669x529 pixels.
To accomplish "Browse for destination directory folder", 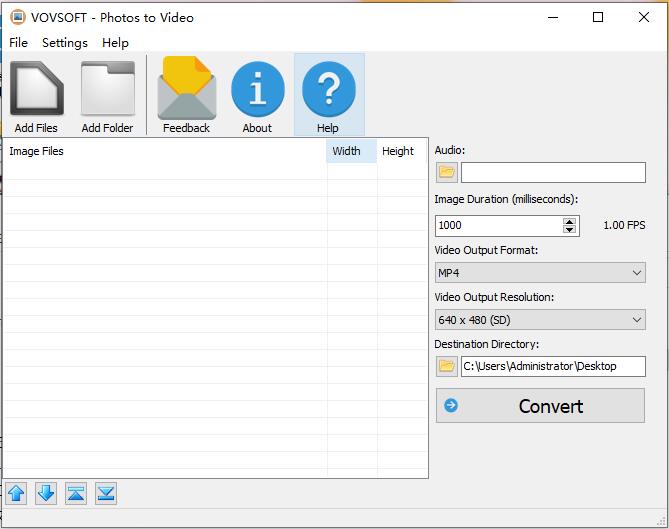I will pyautogui.click(x=447, y=366).
